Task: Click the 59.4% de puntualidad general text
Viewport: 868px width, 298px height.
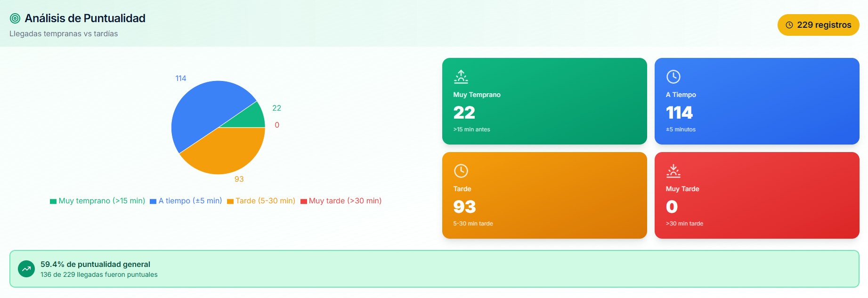Action: (x=95, y=264)
